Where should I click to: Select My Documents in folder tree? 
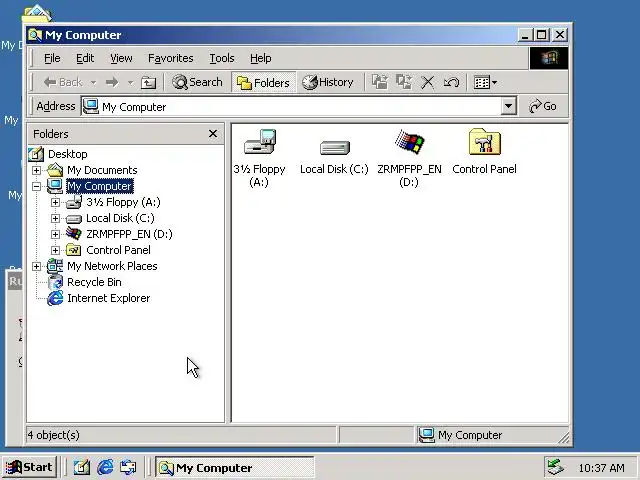click(102, 170)
